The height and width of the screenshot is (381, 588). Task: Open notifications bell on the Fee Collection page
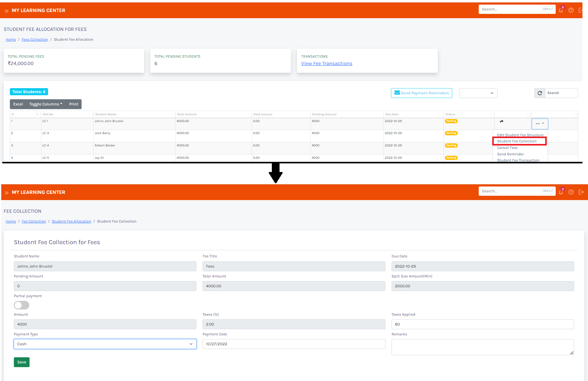click(561, 192)
